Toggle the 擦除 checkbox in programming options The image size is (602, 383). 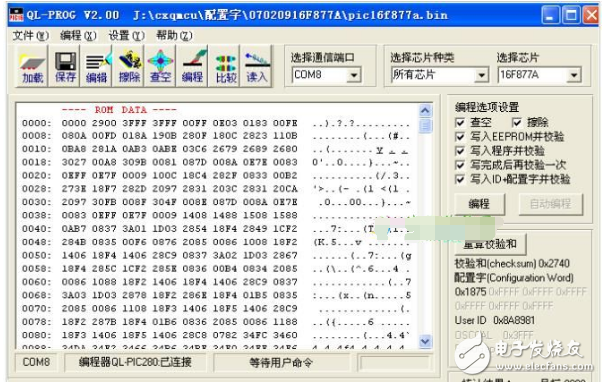pos(517,122)
